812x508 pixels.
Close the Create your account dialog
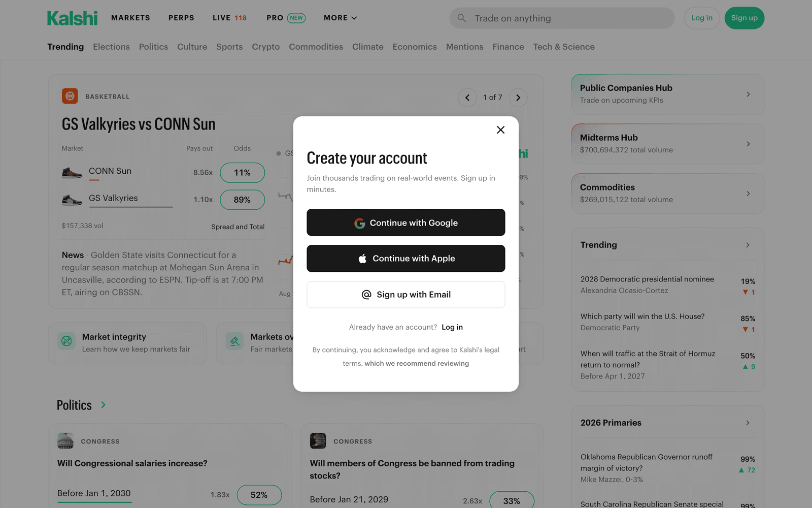click(500, 130)
